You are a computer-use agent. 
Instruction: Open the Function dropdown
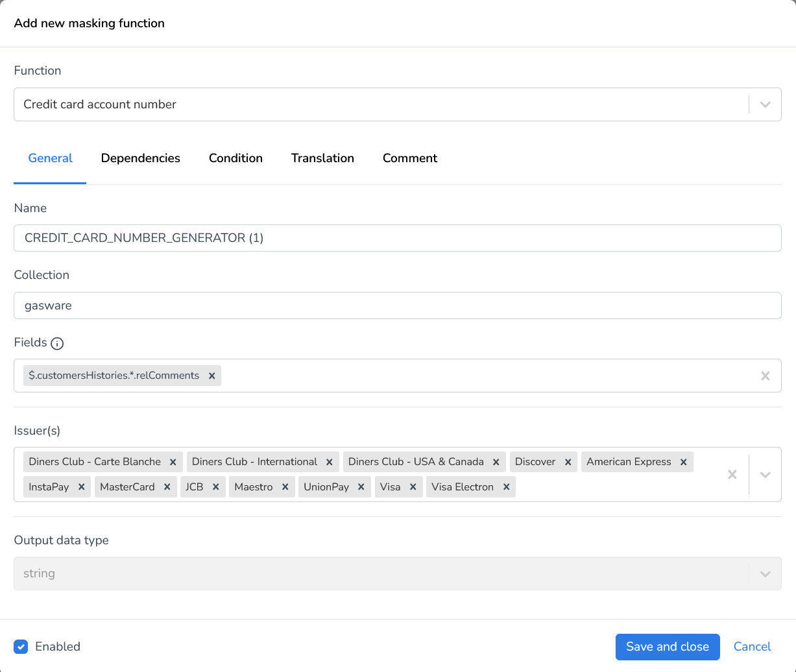click(x=765, y=104)
